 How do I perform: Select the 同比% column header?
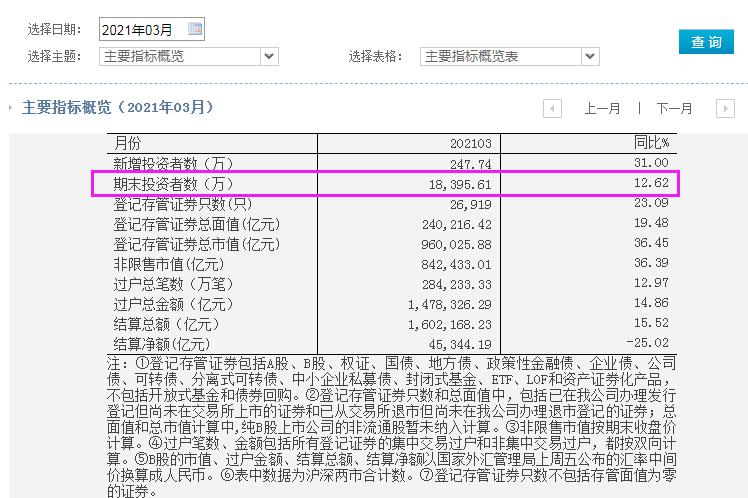pos(651,142)
